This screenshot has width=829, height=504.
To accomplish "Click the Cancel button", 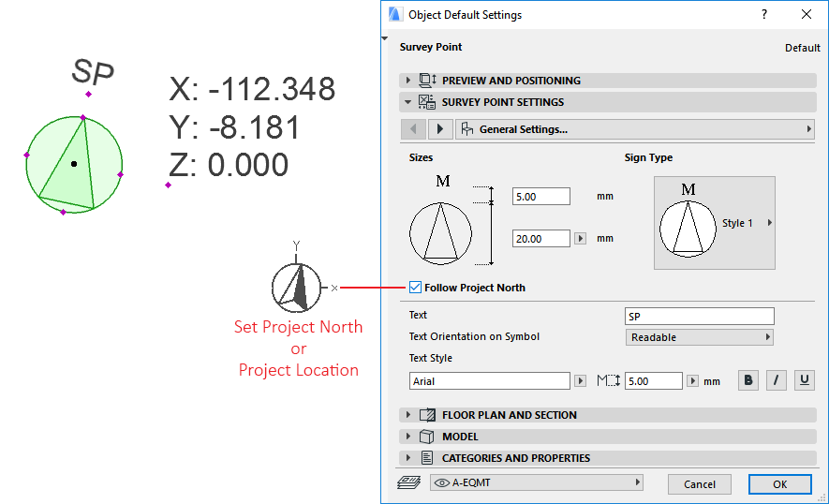I will tap(699, 484).
